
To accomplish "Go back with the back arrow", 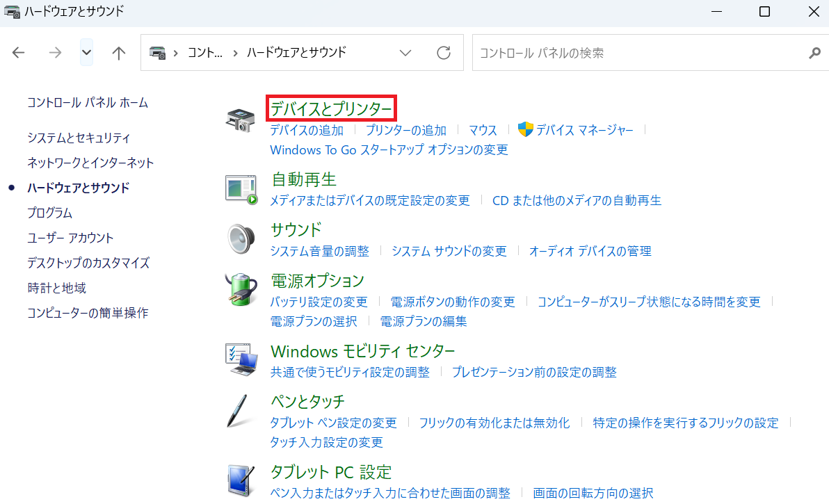I will tap(19, 52).
